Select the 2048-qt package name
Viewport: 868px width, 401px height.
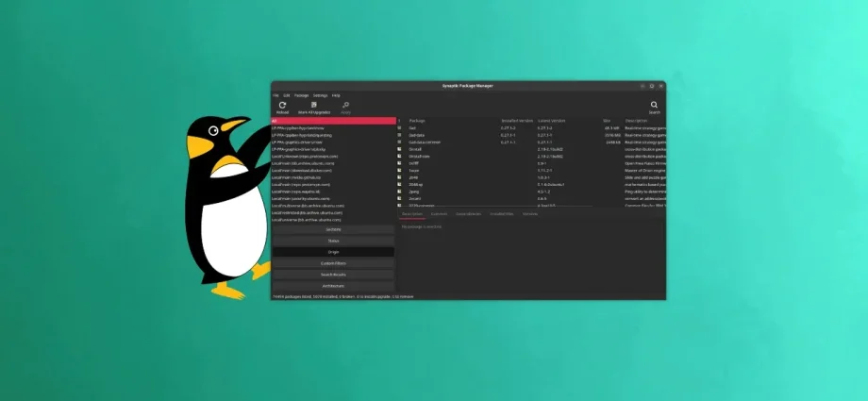pos(416,184)
